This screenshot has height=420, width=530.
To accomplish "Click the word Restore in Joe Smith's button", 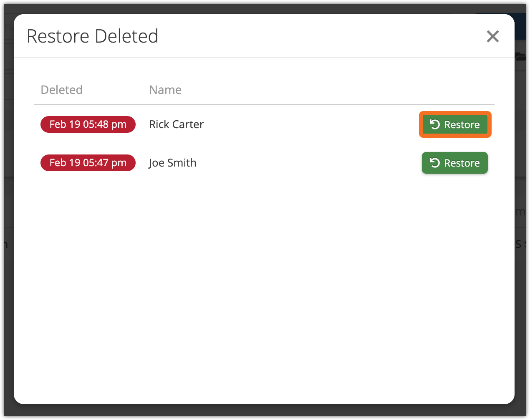I will (x=462, y=163).
